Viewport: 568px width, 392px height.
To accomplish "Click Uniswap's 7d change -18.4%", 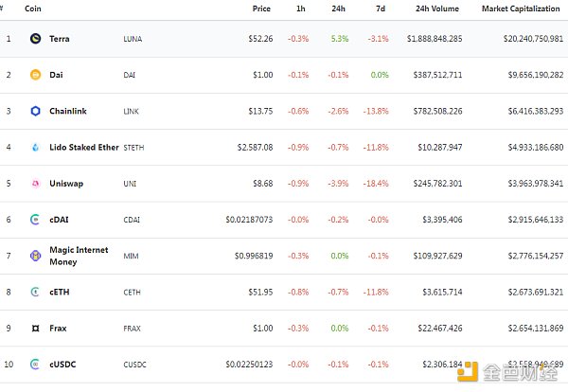I will point(376,184).
